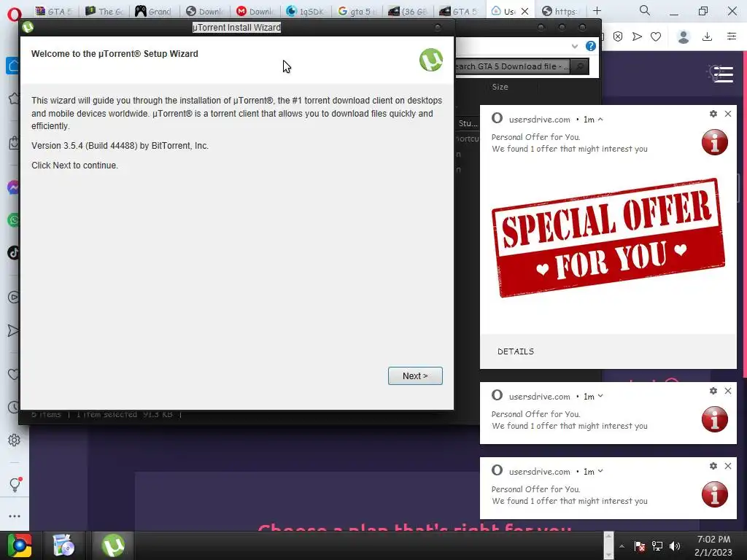Switch to the 'GTA 5' WinRAR-icon tab
The width and height of the screenshot is (747, 560).
(x=54, y=12)
